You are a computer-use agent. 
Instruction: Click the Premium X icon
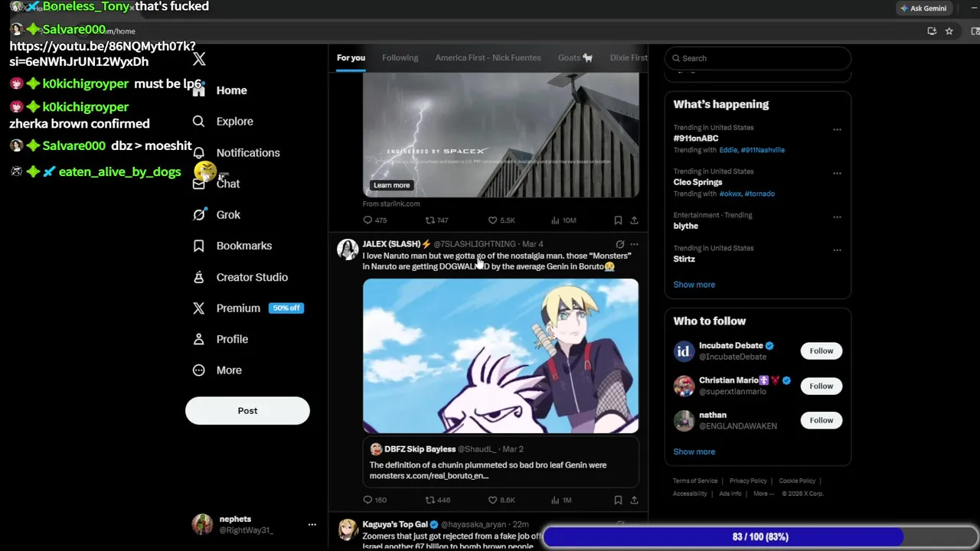tap(198, 308)
